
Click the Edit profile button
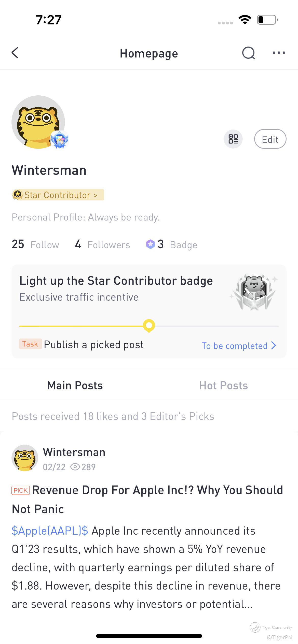270,139
